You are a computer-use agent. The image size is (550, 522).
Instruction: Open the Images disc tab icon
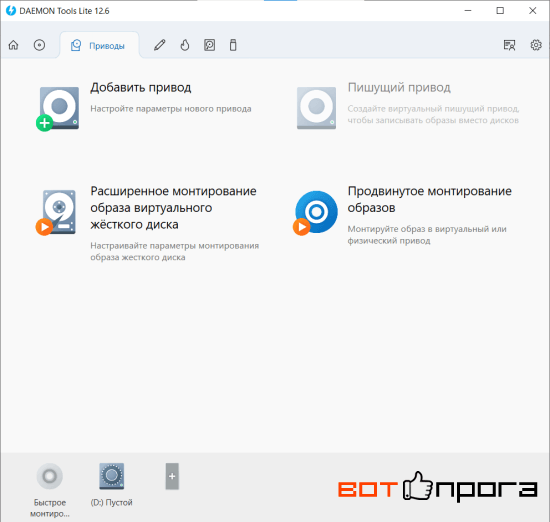39,45
